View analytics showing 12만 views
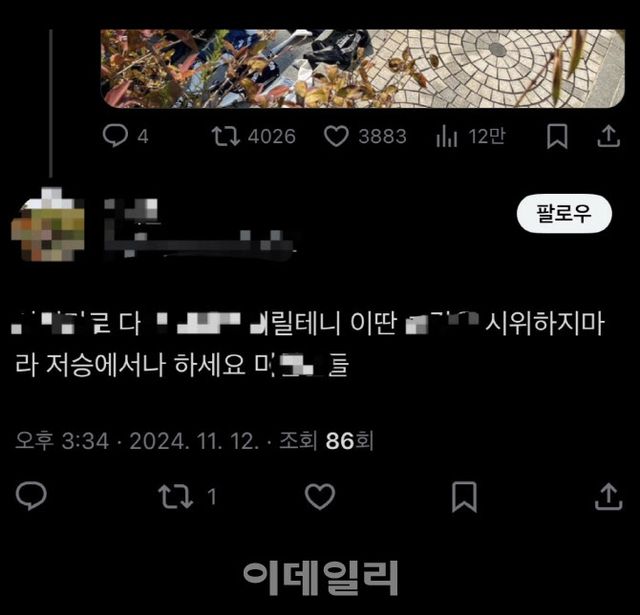This screenshot has width=640, height=615. (x=447, y=136)
